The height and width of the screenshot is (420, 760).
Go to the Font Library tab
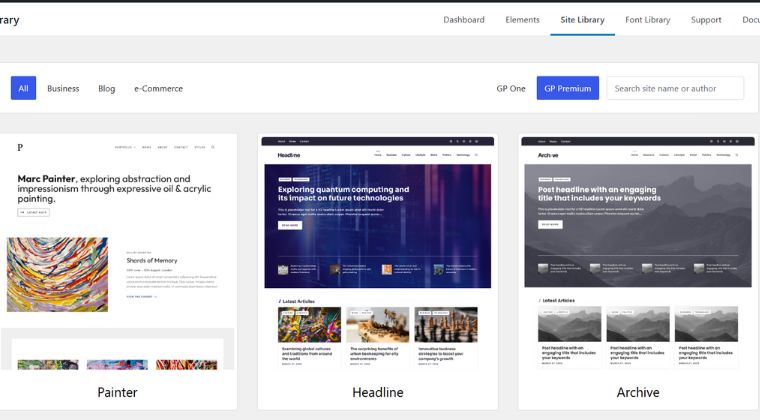[648, 20]
